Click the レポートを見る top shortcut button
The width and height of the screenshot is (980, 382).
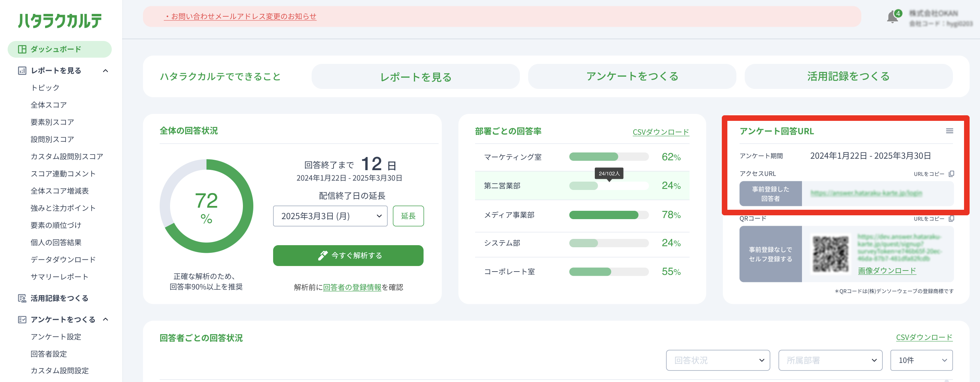tap(416, 76)
